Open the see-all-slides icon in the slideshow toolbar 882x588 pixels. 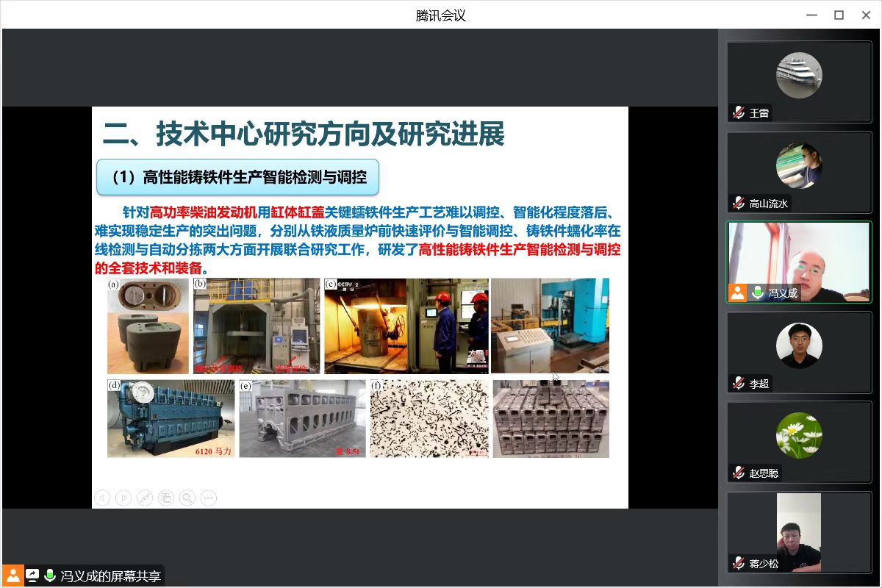[166, 498]
